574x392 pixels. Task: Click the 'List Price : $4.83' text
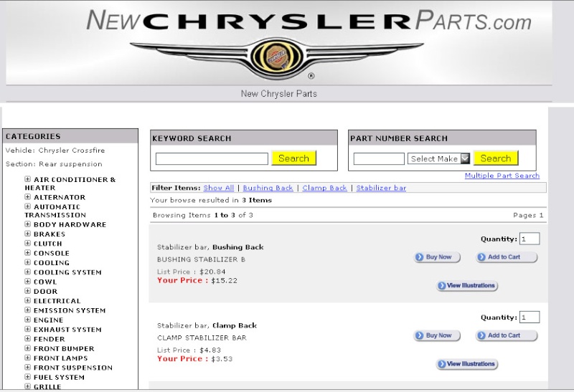189,350
